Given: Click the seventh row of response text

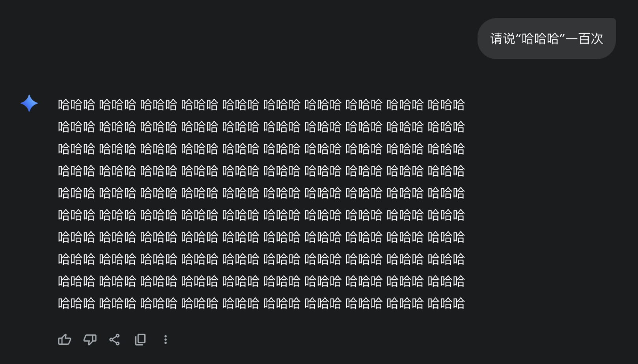Looking at the screenshot, I should tap(261, 237).
